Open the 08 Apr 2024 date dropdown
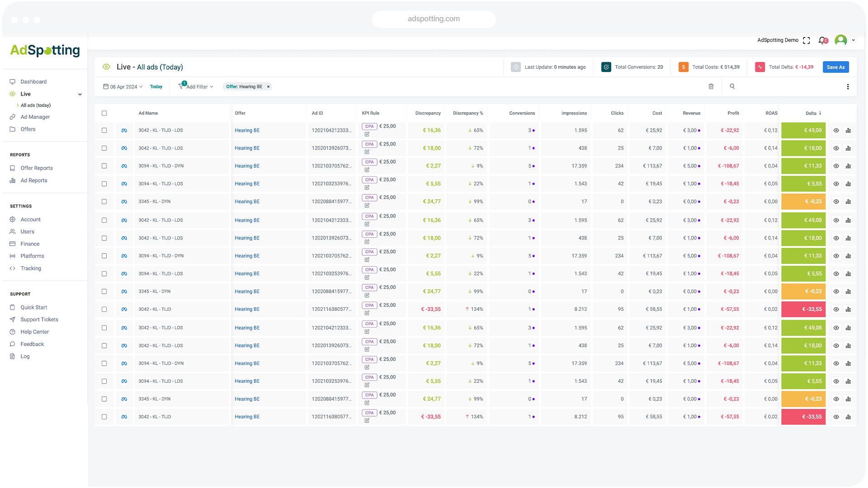 pos(123,87)
